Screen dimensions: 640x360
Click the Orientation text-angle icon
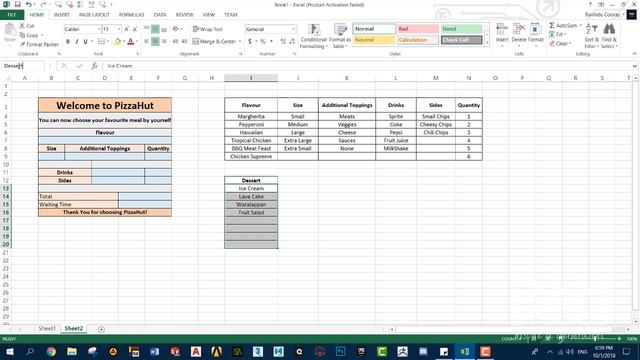176,29
